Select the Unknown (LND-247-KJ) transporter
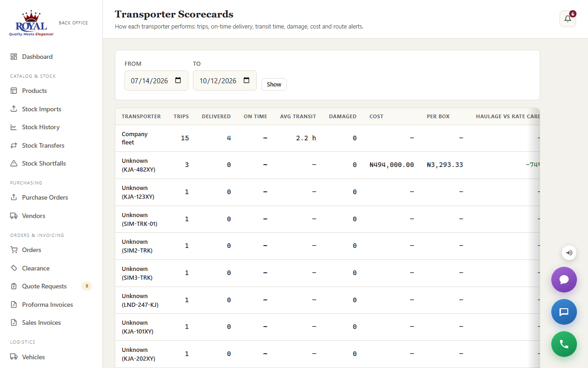 [140, 300]
